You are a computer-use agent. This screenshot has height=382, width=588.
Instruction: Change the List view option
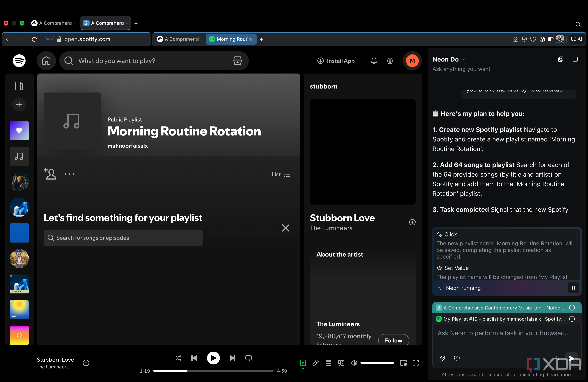coord(281,174)
